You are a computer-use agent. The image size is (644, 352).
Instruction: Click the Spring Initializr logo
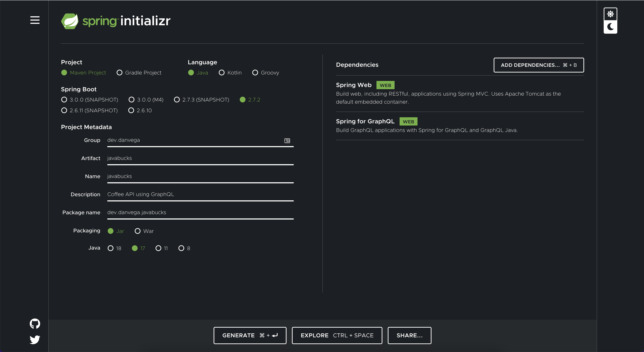pyautogui.click(x=116, y=21)
